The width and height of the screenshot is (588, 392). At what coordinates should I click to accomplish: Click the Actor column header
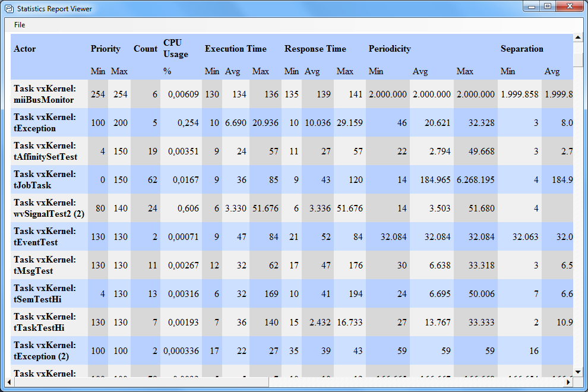click(25, 49)
